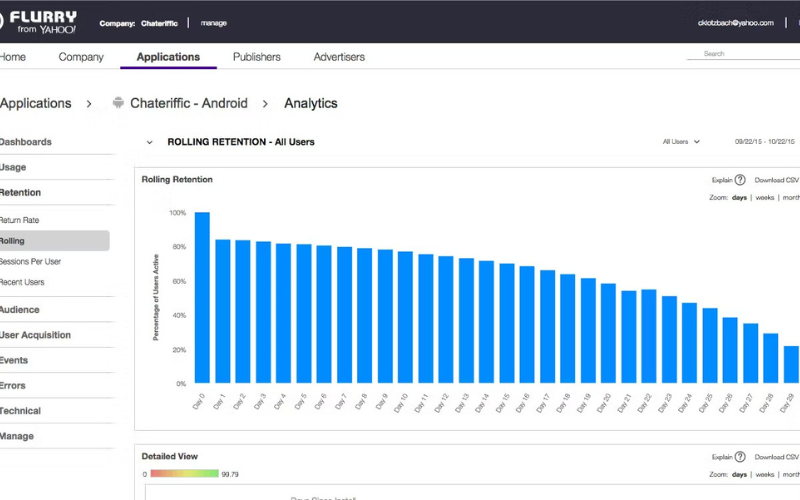Click the Flurry from Yahoo logo
The width and height of the screenshot is (800, 500).
tap(38, 22)
